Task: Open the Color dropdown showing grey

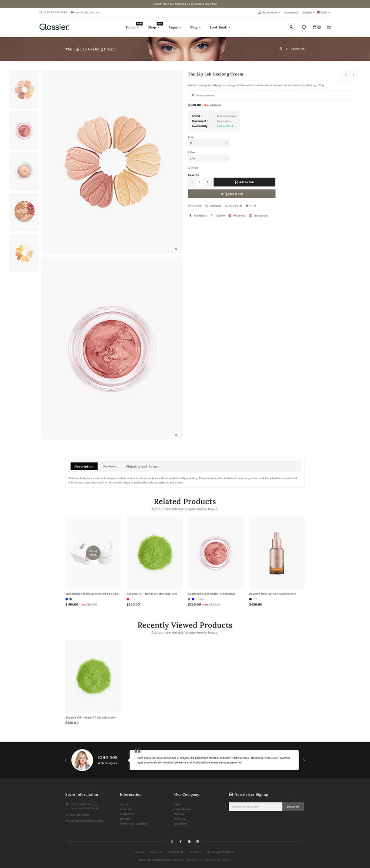Action: coord(209,158)
